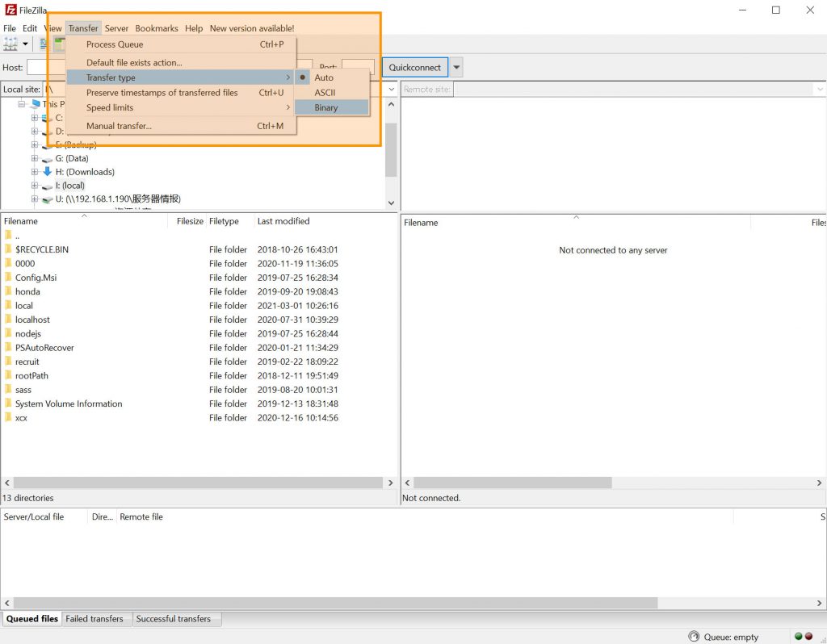Click the U: network drive icon

pos(47,199)
